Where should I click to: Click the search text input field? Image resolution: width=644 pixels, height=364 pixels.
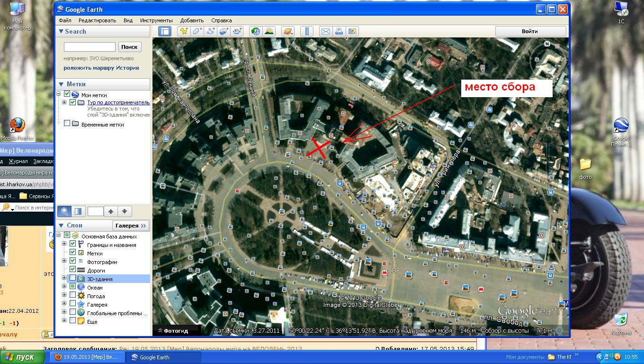89,47
